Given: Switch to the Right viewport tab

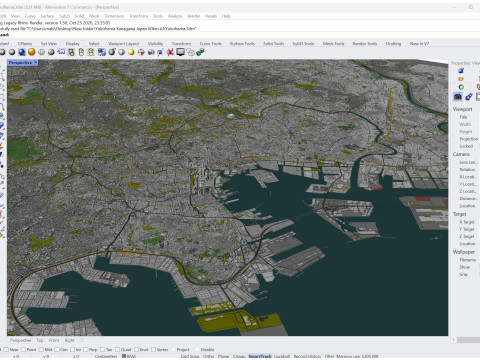Looking at the screenshot, I should [70, 340].
